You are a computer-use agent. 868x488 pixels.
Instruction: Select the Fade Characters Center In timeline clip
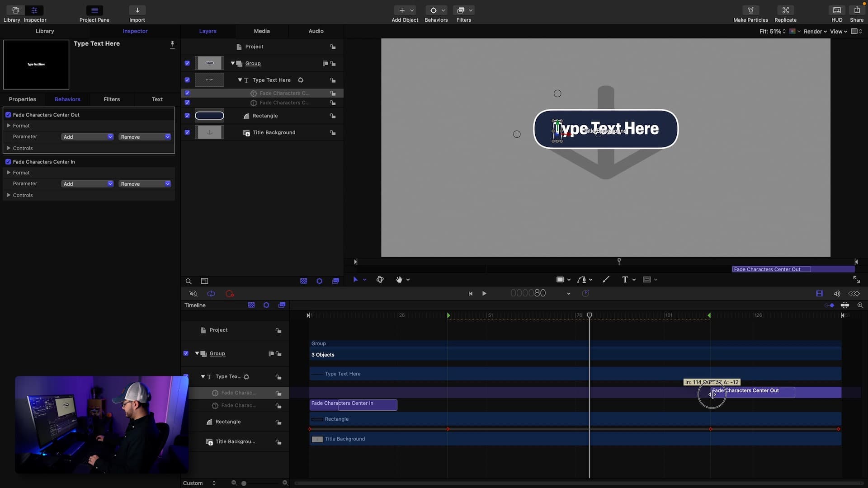[x=353, y=405]
